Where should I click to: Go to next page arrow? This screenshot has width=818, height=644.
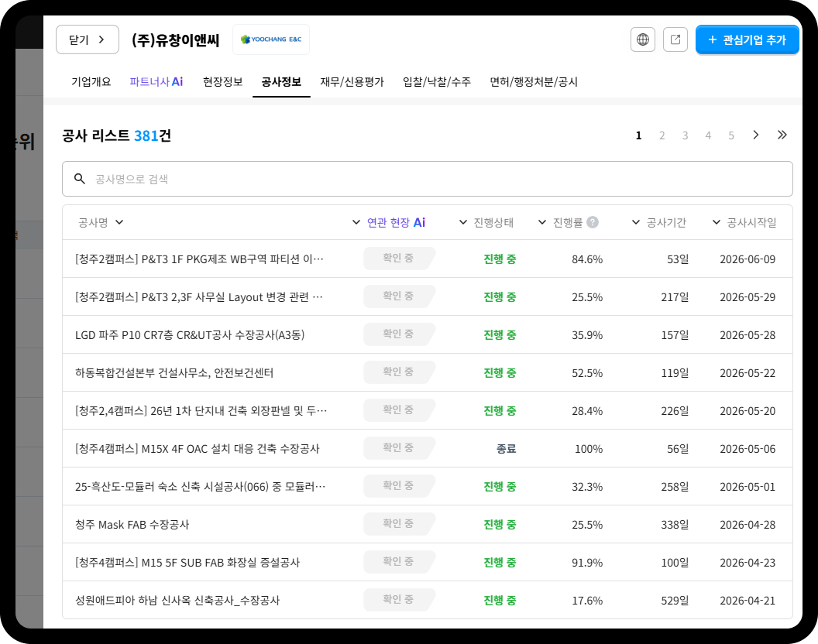[x=755, y=135]
